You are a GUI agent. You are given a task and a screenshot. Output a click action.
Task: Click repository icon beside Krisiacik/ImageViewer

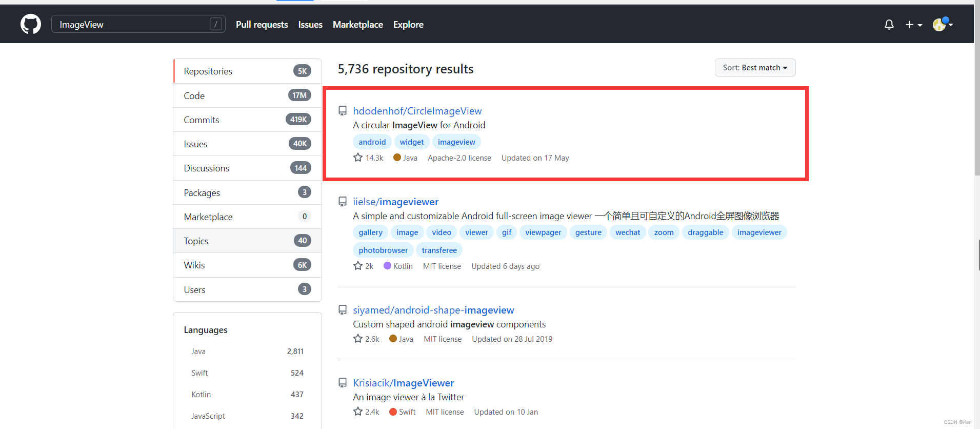[343, 383]
